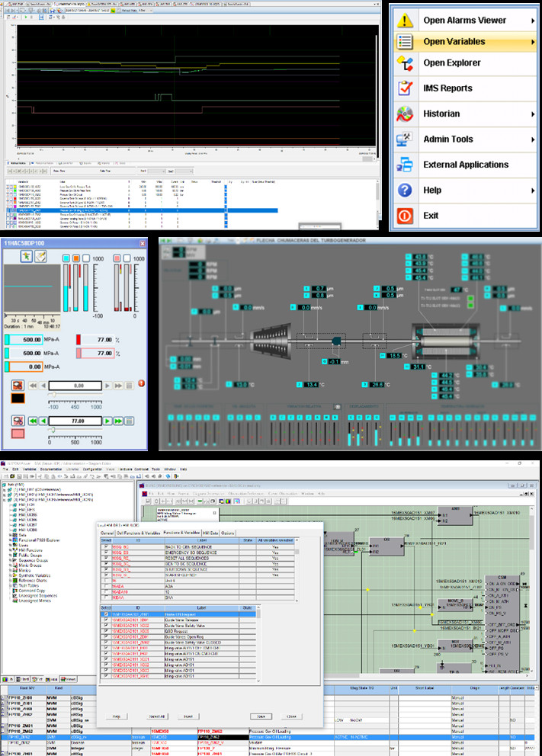Toggle the cyan bar-graph selector in faceplate
This screenshot has width=542, height=756.
pos(66,258)
